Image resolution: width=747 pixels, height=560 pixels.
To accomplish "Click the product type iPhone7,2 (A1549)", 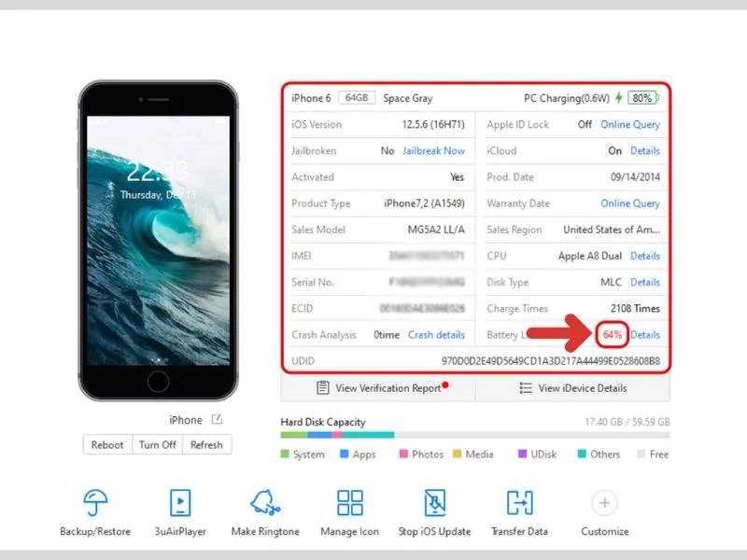I will [424, 203].
